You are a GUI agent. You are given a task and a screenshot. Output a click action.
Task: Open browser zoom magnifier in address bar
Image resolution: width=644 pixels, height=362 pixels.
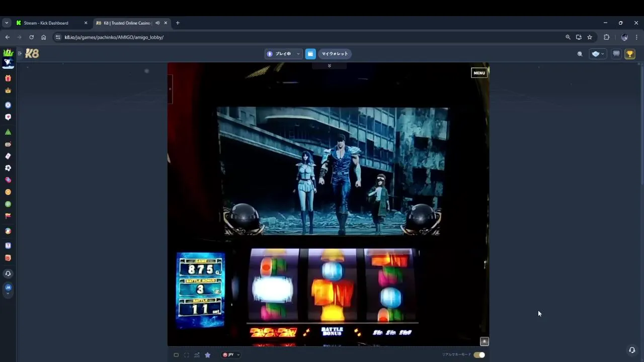click(x=568, y=37)
